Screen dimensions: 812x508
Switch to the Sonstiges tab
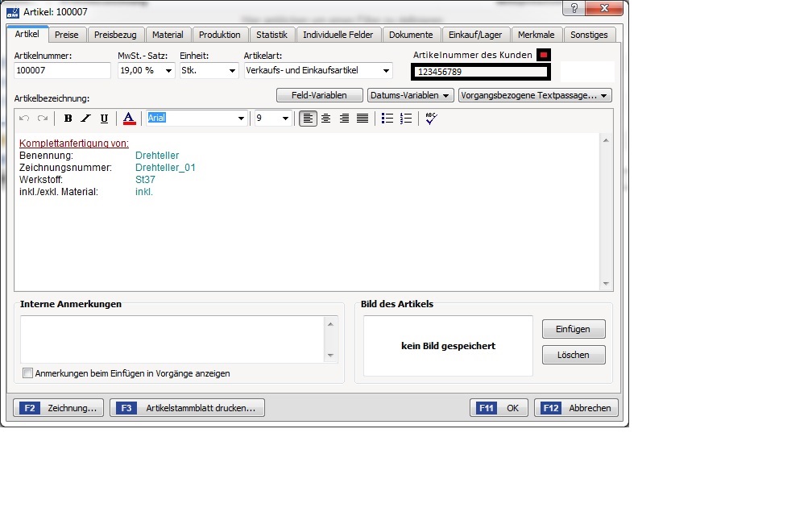(x=590, y=35)
